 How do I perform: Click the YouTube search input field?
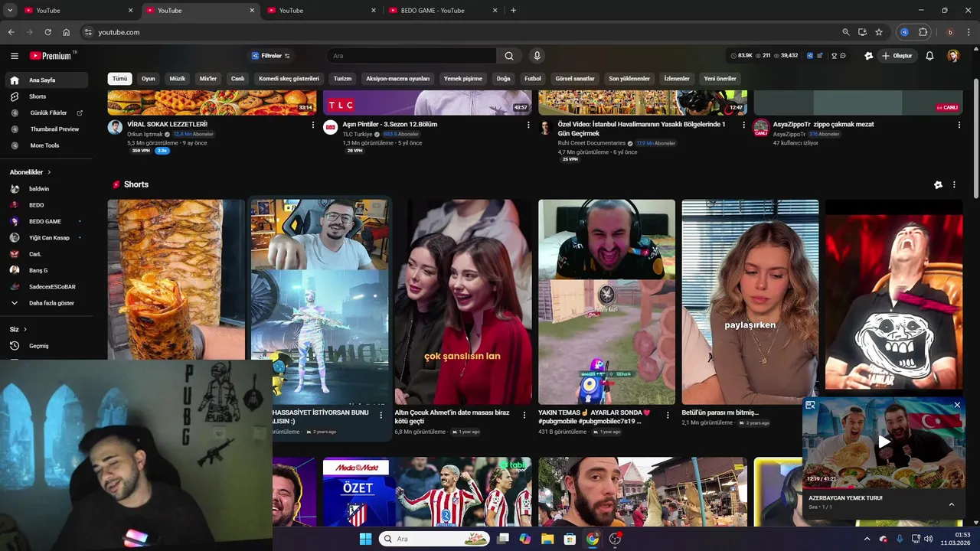pos(411,56)
